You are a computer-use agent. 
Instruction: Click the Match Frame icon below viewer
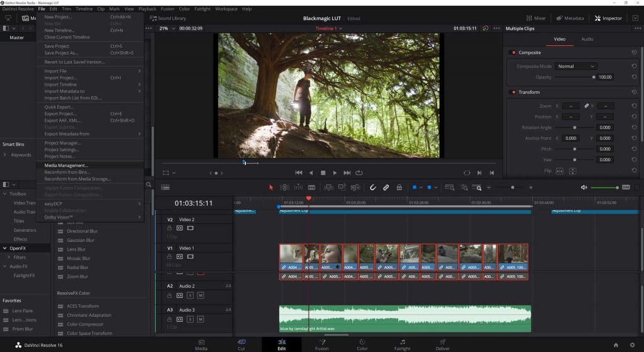[x=467, y=173]
